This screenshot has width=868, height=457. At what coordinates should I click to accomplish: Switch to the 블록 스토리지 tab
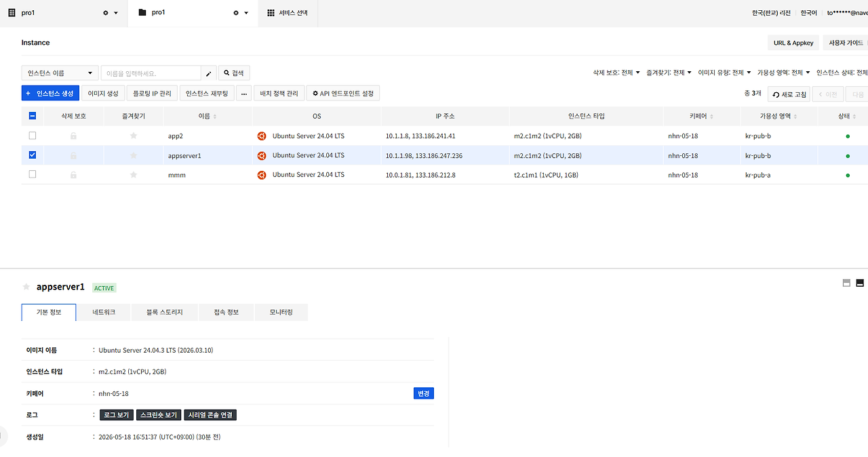tap(165, 313)
